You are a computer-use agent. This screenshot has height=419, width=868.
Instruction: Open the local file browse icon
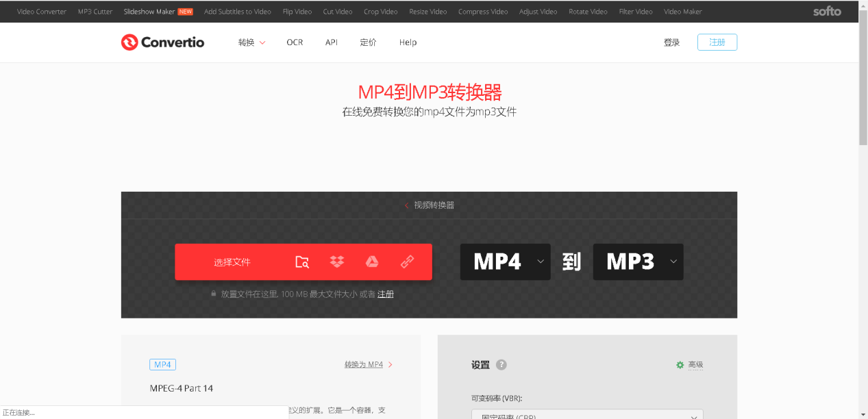point(302,262)
